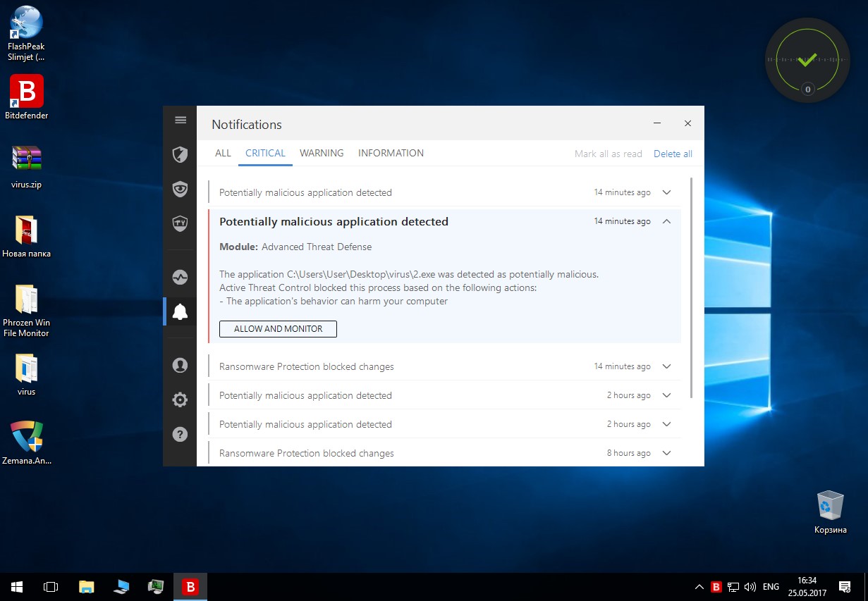Click the Delete all link
868x601 pixels.
tap(673, 154)
